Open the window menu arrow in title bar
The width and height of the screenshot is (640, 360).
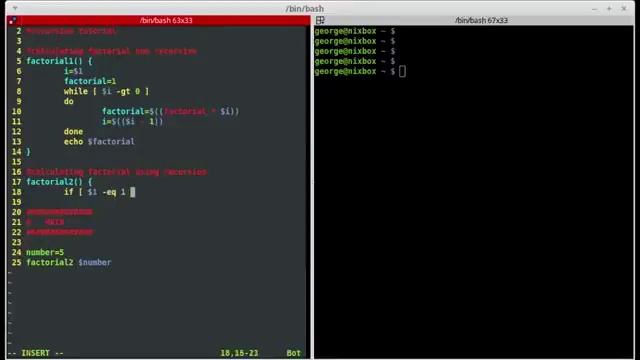coord(15,8)
